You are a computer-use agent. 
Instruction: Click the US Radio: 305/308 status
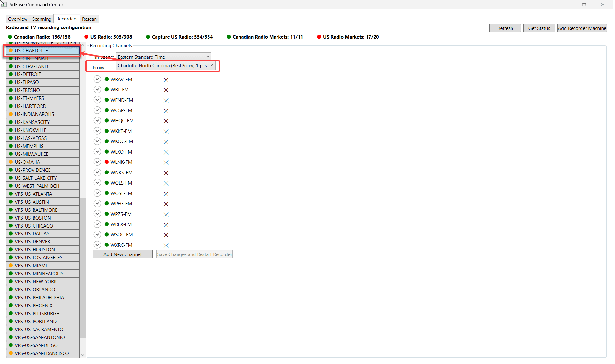tap(108, 37)
